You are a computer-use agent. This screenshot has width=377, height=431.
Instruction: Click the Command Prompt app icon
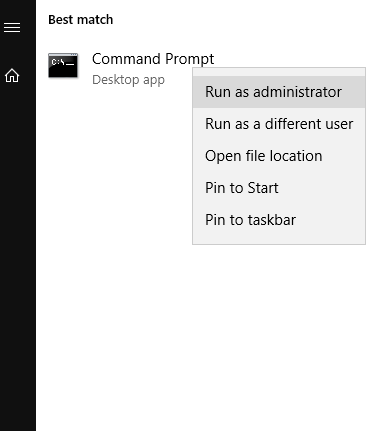pyautogui.click(x=63, y=65)
